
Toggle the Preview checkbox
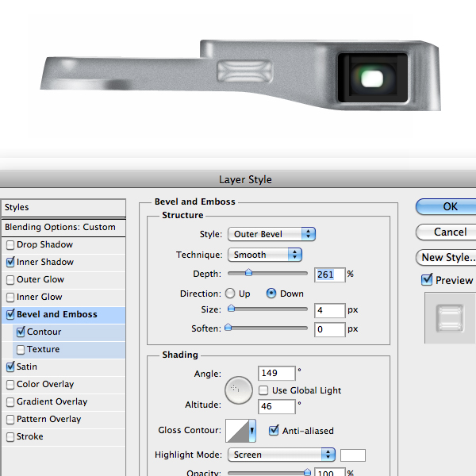[427, 279]
